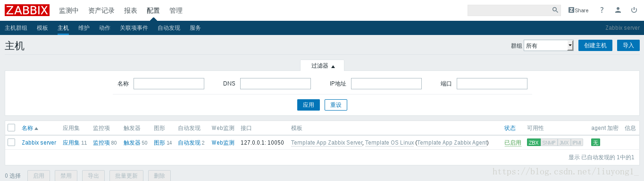Open the 触发器 link in host row
Image resolution: width=644 pixels, height=181 pixels.
(x=132, y=143)
